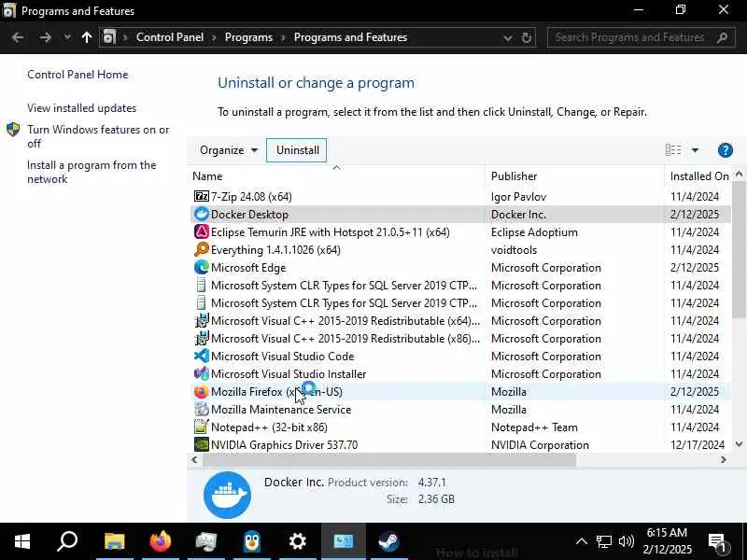747x560 pixels.
Task: Click the Visual Studio Code list icon
Action: [202, 356]
